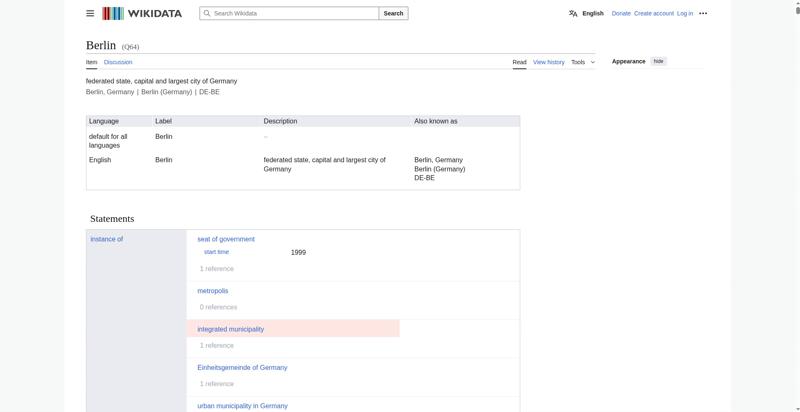Hide the Appearance panel
800x412 pixels.
(659, 61)
